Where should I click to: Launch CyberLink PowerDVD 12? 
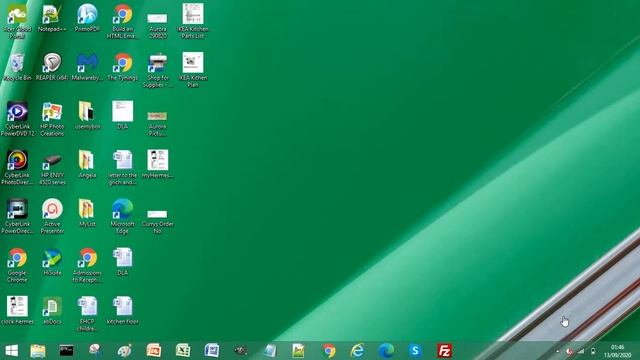pos(17,119)
